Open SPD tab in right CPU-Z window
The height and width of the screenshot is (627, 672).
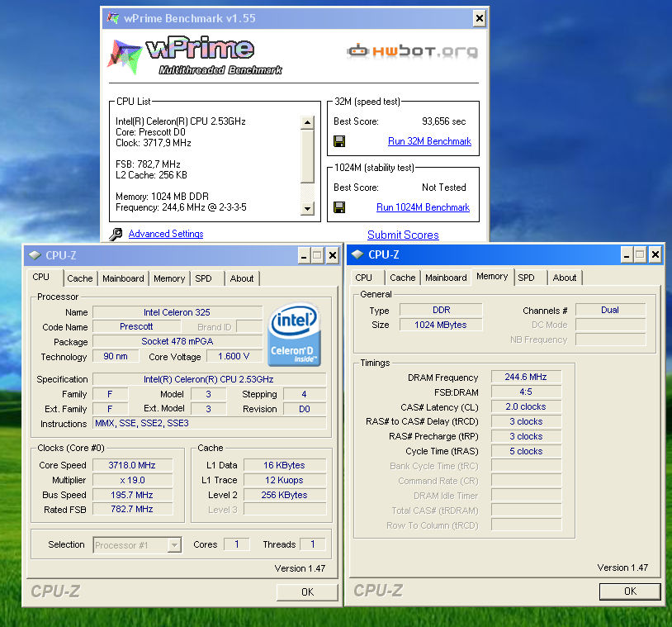(x=526, y=278)
